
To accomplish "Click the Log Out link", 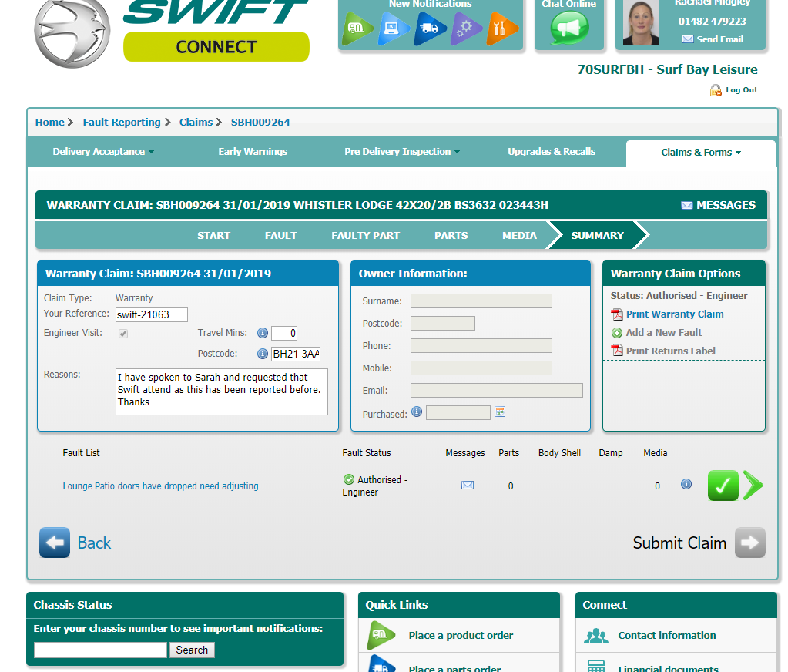I will [741, 90].
